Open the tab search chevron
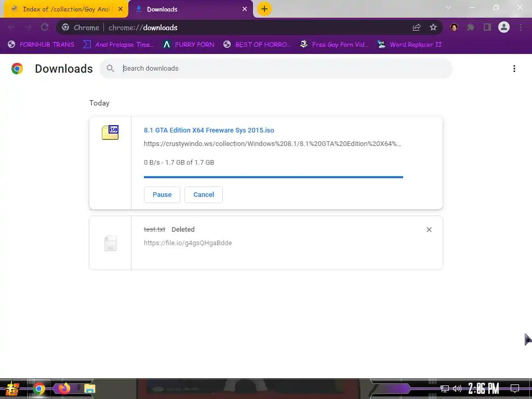The width and height of the screenshot is (532, 399). point(448,7)
